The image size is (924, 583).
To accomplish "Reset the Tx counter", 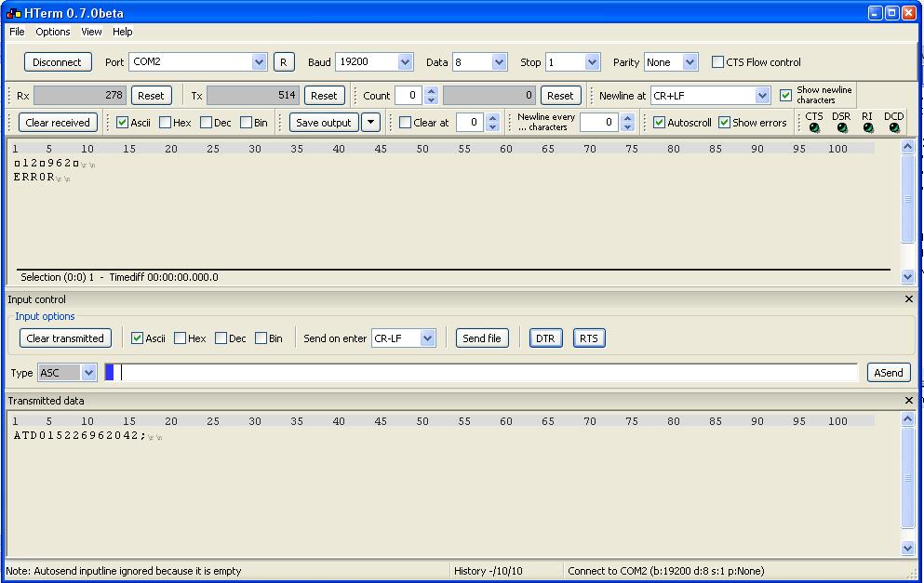I will (324, 96).
